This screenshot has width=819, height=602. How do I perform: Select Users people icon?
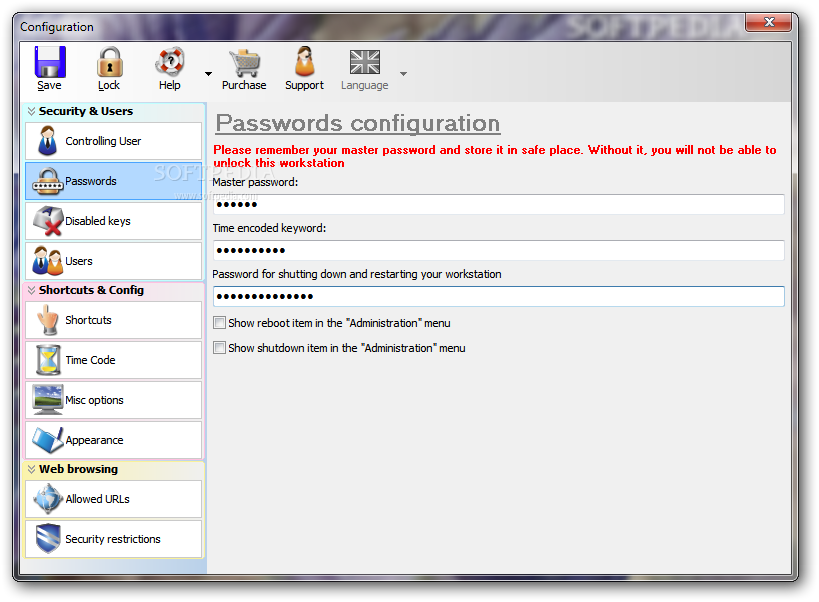tap(47, 261)
